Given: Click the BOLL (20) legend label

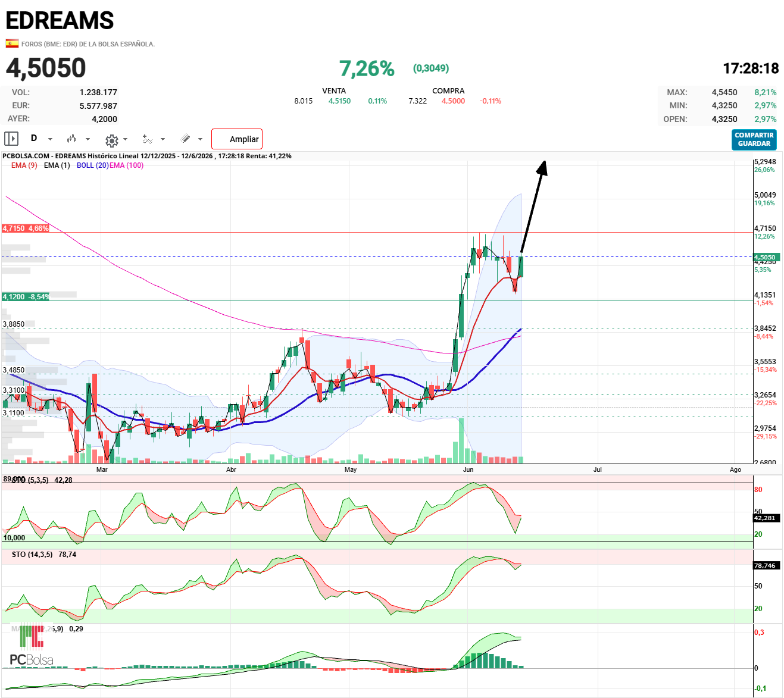Looking at the screenshot, I should tap(92, 165).
